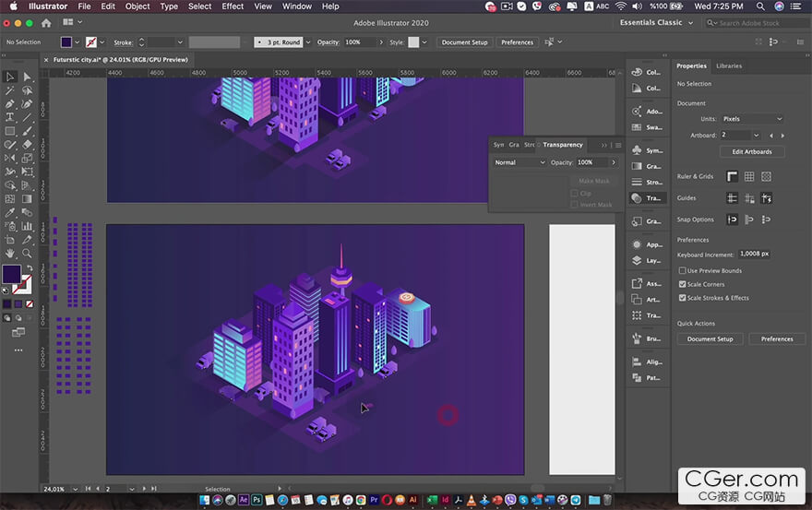Open blending mode dropdown showing Normal

point(519,162)
